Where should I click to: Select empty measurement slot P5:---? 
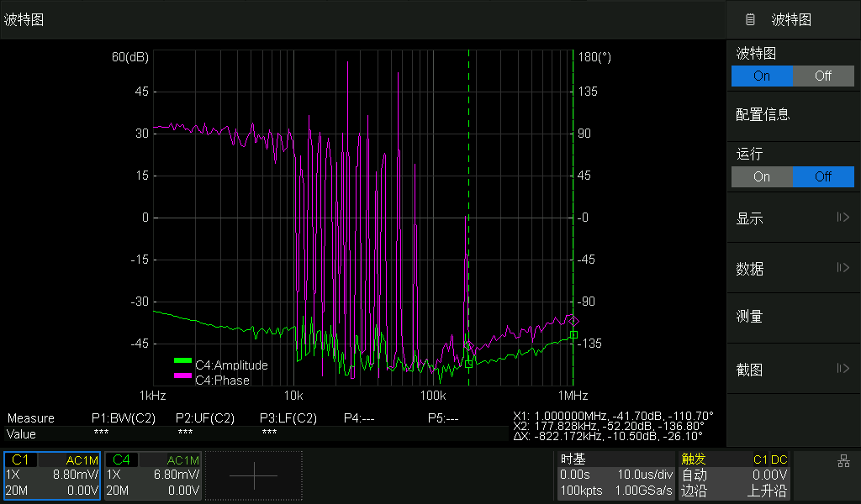click(443, 418)
